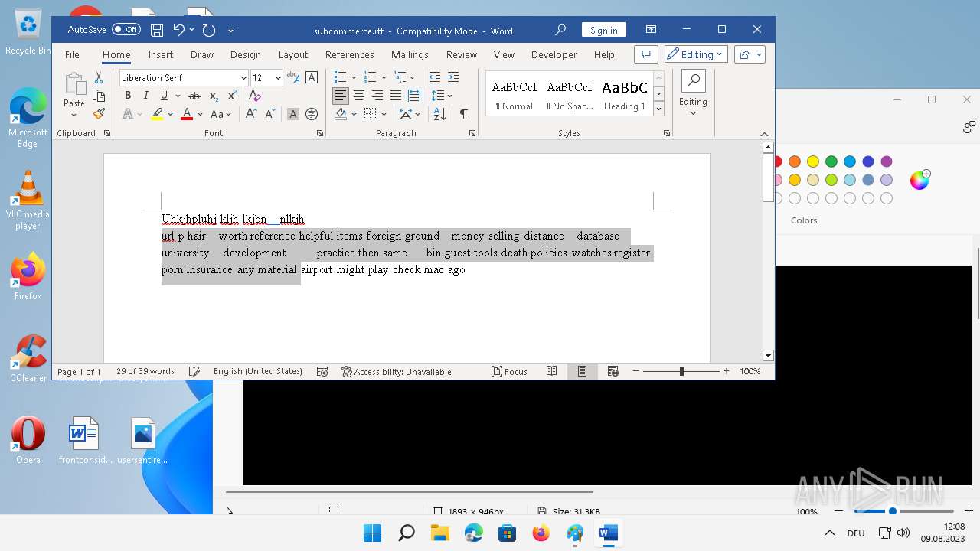Open the Editing mode dropdown
980x551 pixels.
pos(695,54)
